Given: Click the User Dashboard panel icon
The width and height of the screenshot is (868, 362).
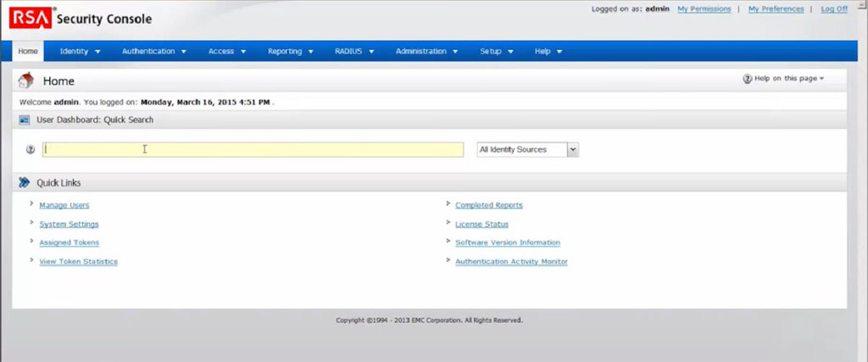Looking at the screenshot, I should point(25,120).
